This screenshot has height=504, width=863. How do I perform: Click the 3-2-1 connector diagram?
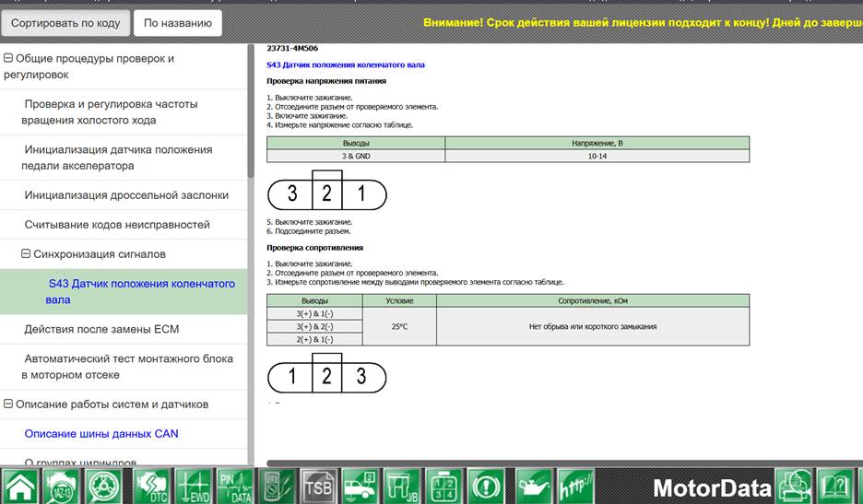pyautogui.click(x=327, y=191)
